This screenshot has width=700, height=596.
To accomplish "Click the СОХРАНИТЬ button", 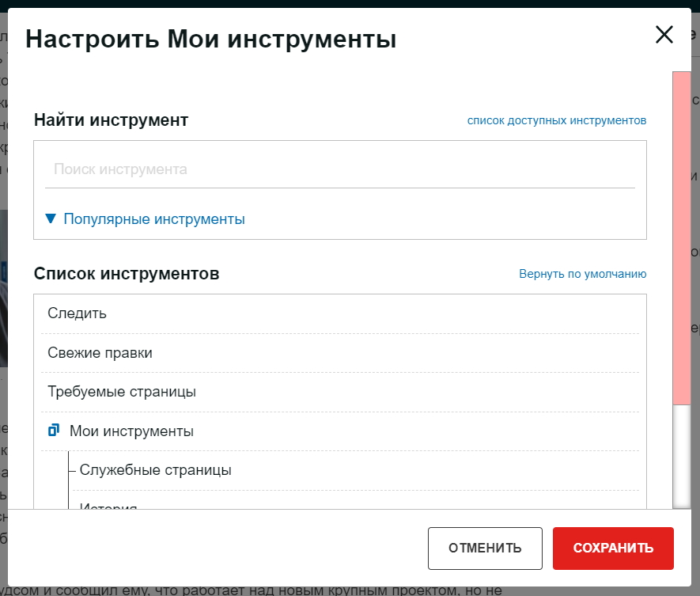I will click(x=613, y=549).
